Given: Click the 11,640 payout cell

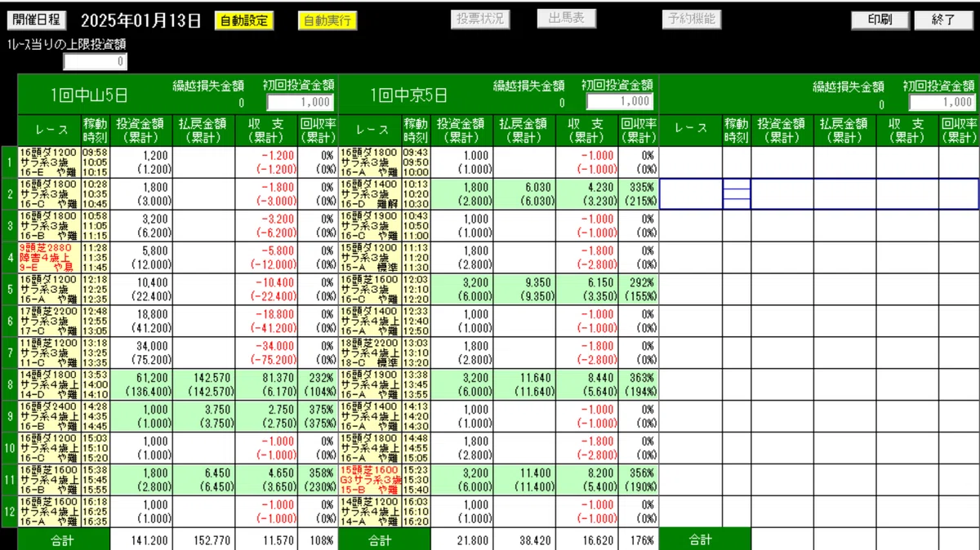Looking at the screenshot, I should [525, 385].
